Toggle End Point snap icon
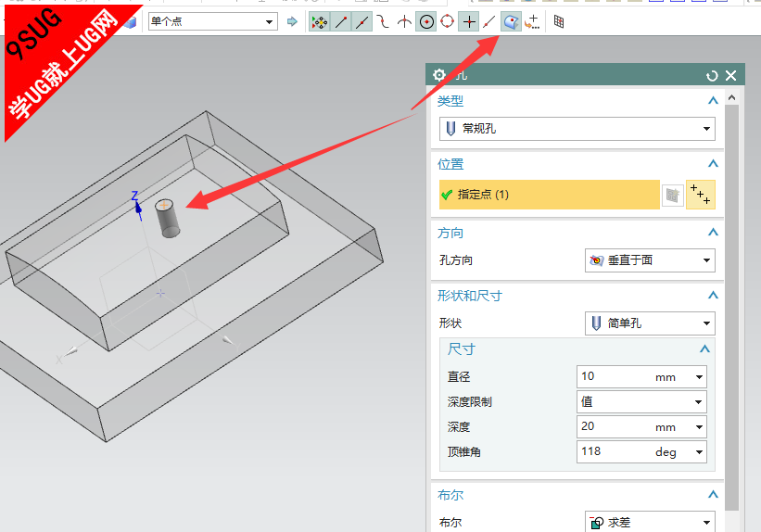 (341, 22)
